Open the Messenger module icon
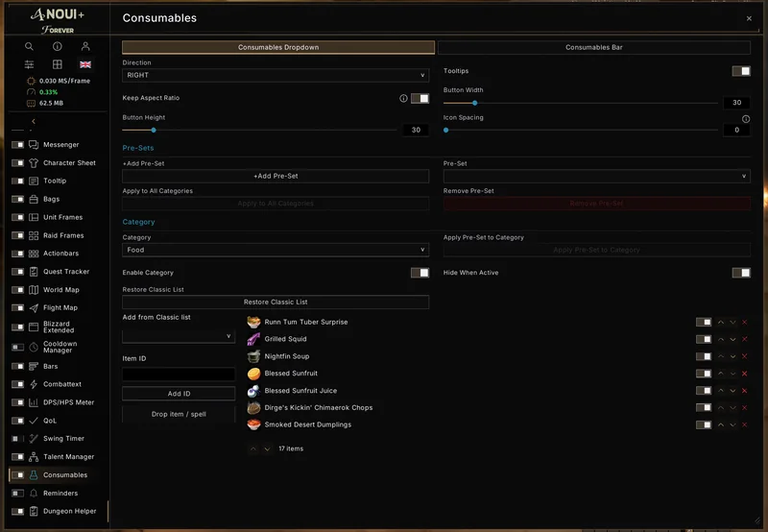This screenshot has width=768, height=532. [34, 144]
